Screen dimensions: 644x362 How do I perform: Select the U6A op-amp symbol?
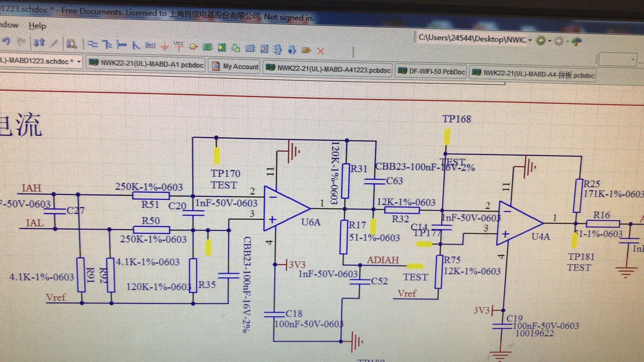286,209
